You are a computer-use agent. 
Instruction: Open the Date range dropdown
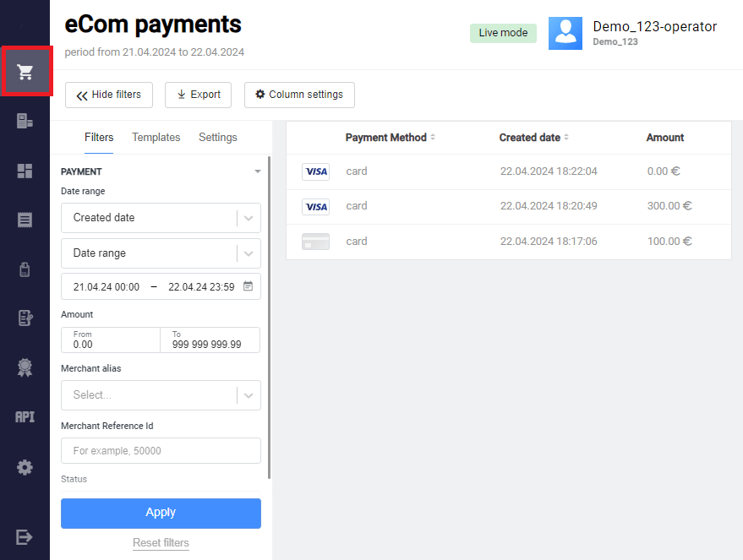(x=248, y=253)
